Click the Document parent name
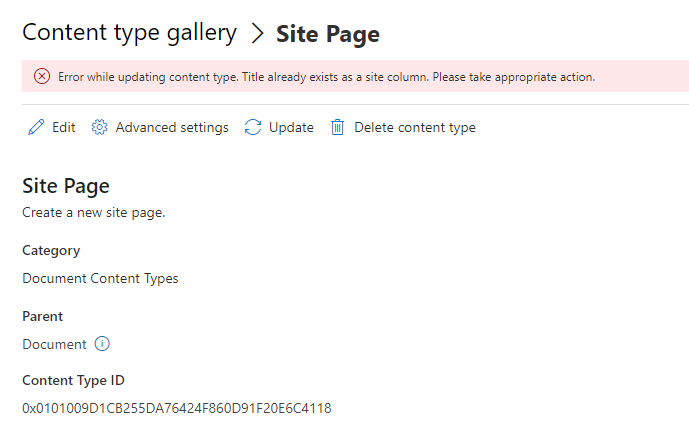Screen dimensions: 689x445 click(x=54, y=344)
